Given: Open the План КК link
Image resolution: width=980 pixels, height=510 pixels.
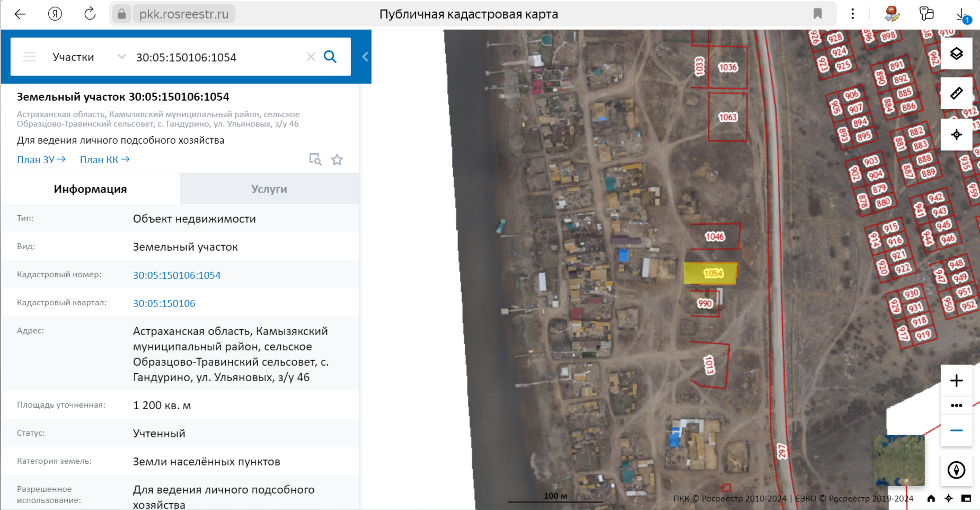Looking at the screenshot, I should click(104, 160).
